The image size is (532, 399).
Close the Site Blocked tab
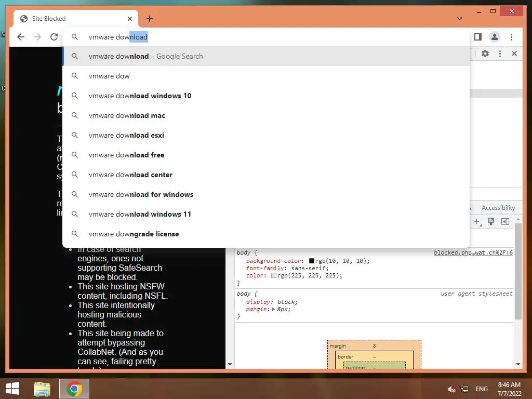coord(129,19)
